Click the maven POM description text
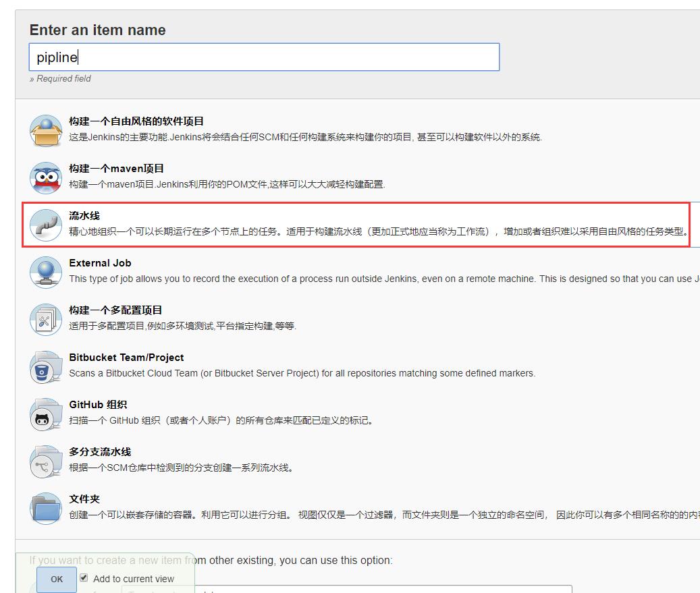The image size is (700, 593). (227, 184)
